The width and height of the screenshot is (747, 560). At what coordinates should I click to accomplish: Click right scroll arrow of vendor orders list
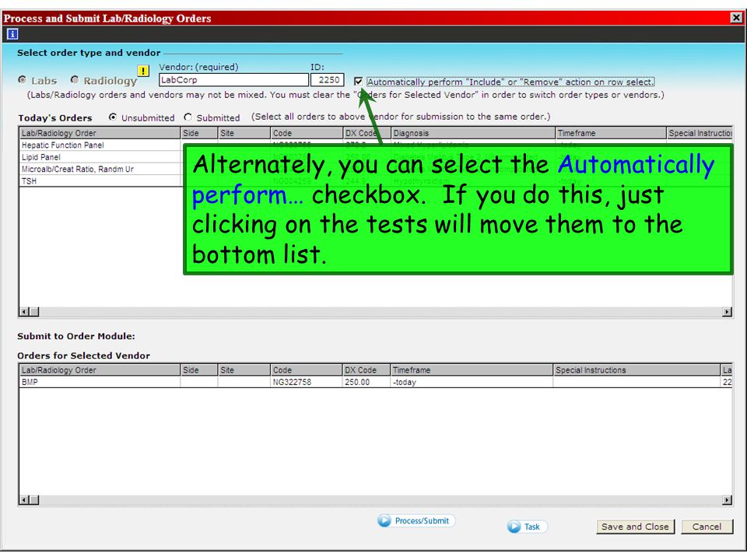point(727,500)
